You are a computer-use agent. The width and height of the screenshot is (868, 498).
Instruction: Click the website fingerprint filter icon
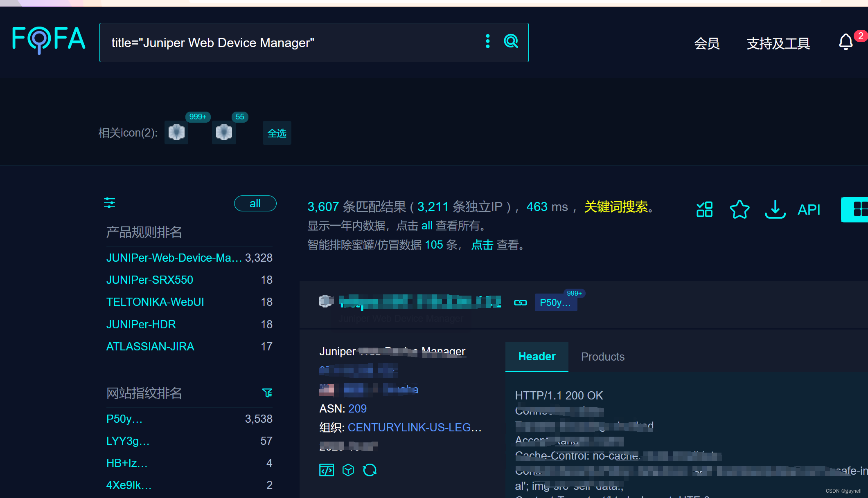pyautogui.click(x=269, y=393)
